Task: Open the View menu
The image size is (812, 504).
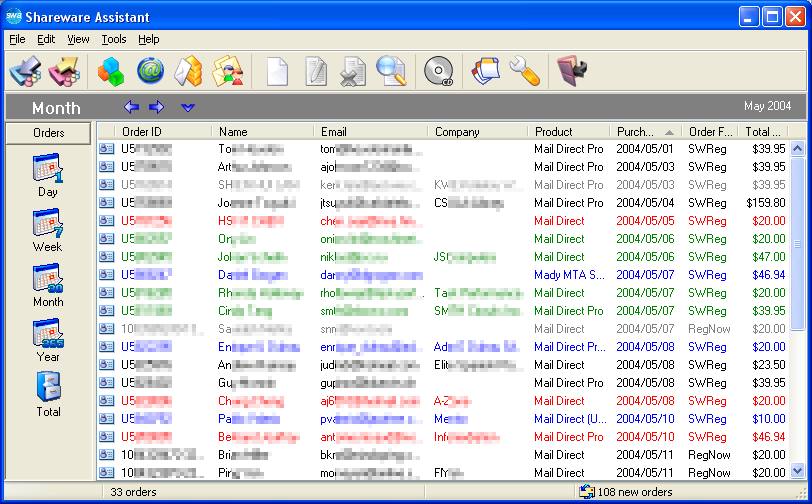Action: point(78,39)
